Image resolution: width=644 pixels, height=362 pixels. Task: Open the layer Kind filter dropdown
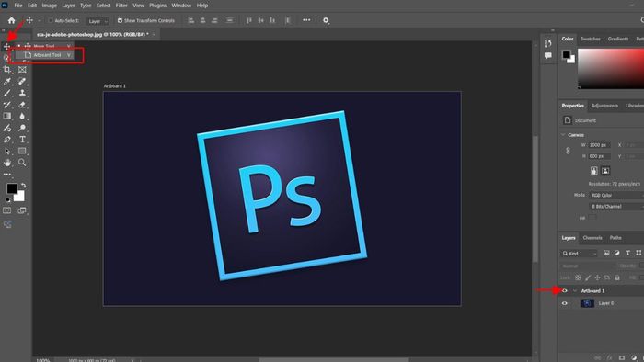click(579, 254)
